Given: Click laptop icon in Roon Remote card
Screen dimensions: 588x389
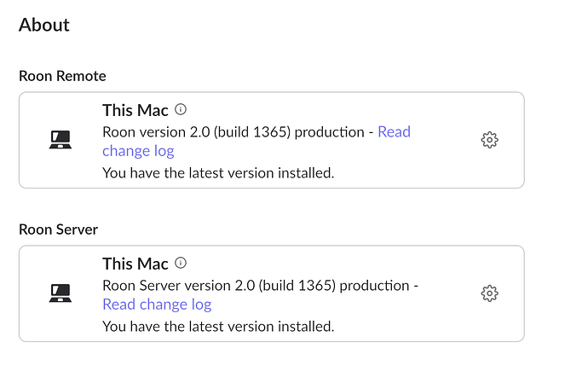Looking at the screenshot, I should coord(61,140).
